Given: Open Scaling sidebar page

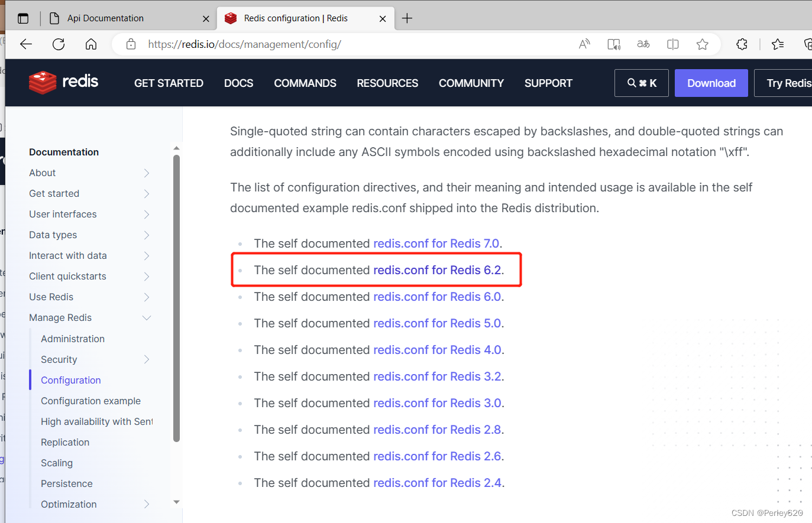Looking at the screenshot, I should pos(57,463).
